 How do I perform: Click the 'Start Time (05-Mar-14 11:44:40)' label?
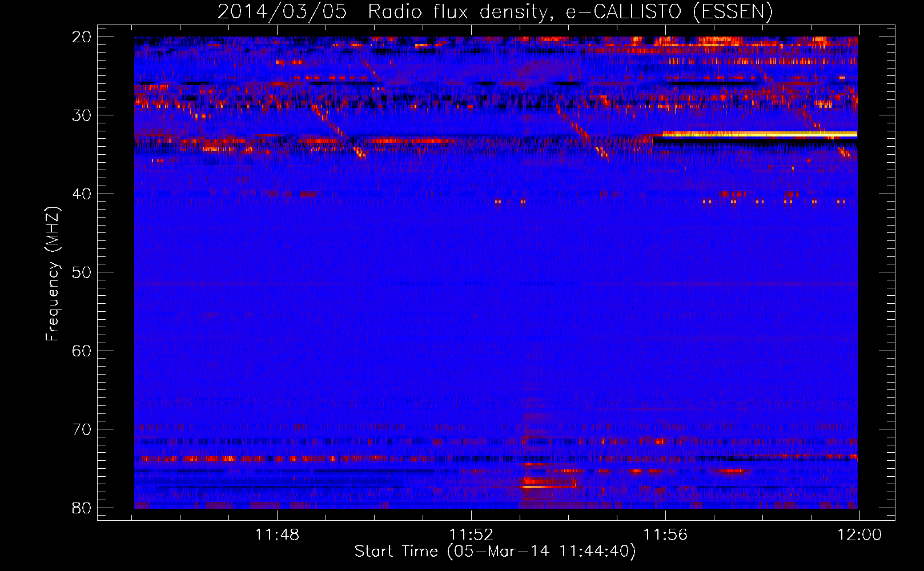(495, 551)
